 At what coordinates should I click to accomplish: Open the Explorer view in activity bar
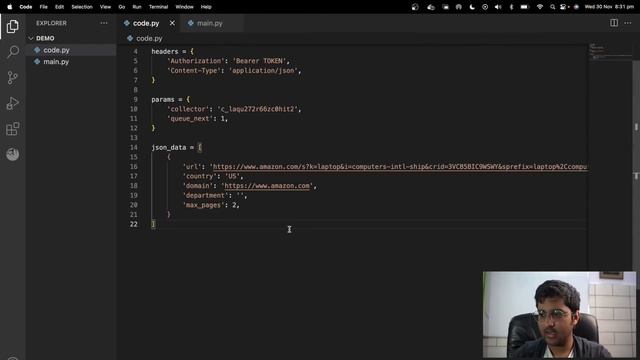[x=13, y=27]
